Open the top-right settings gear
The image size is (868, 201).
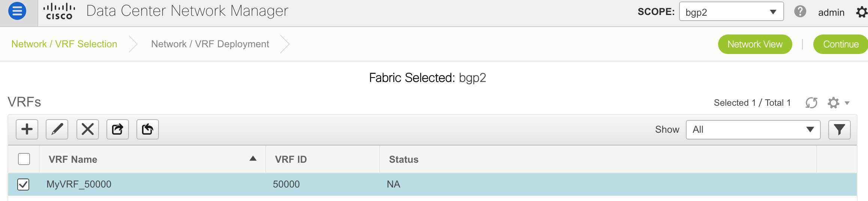point(862,12)
